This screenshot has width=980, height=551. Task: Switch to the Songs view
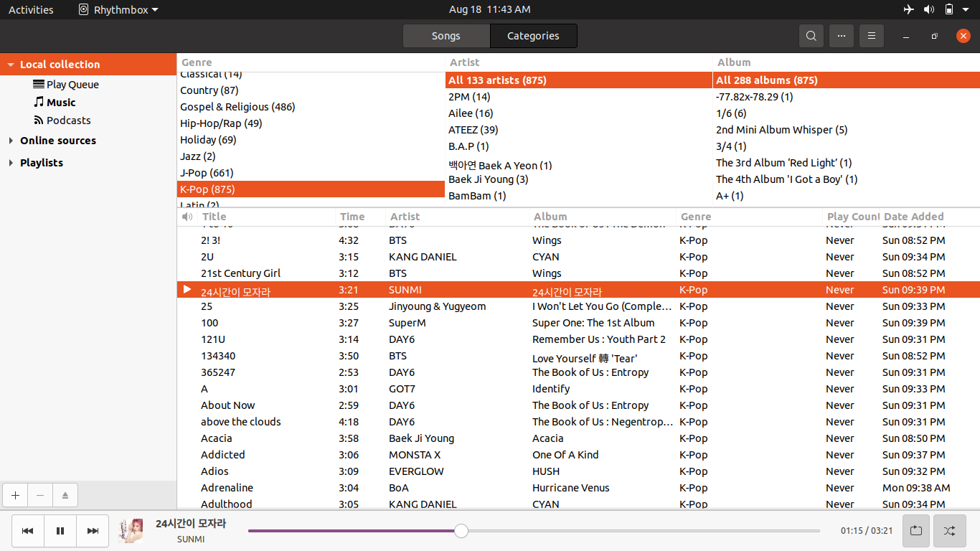click(446, 36)
